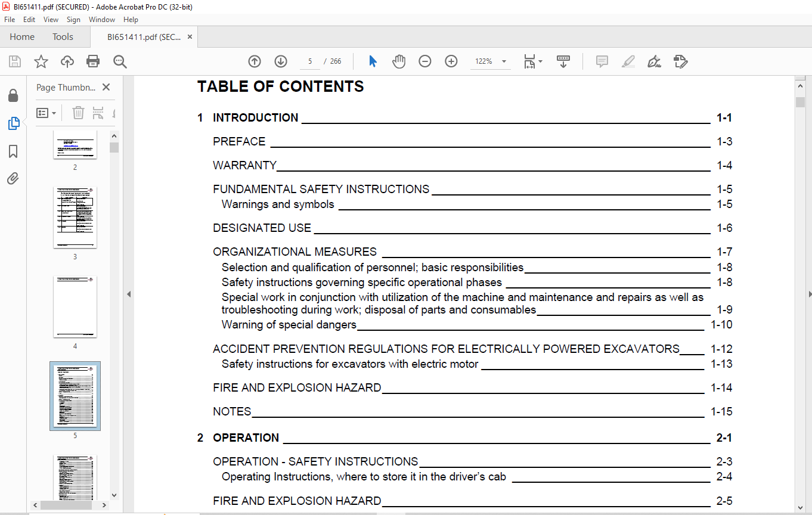
Task: Close the Page Thumbnails panel
Action: [106, 87]
